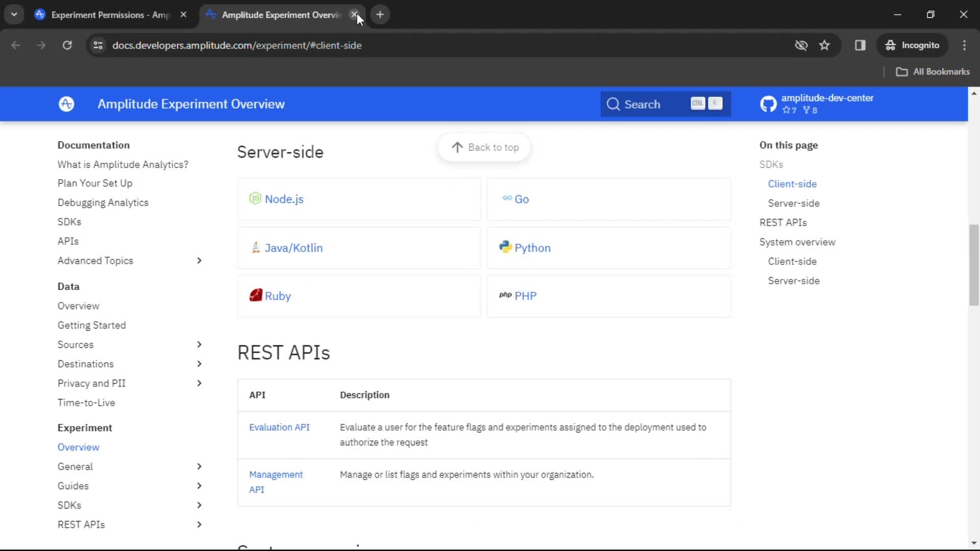
Task: Click the tracking protection eye icon
Action: click(x=801, y=45)
